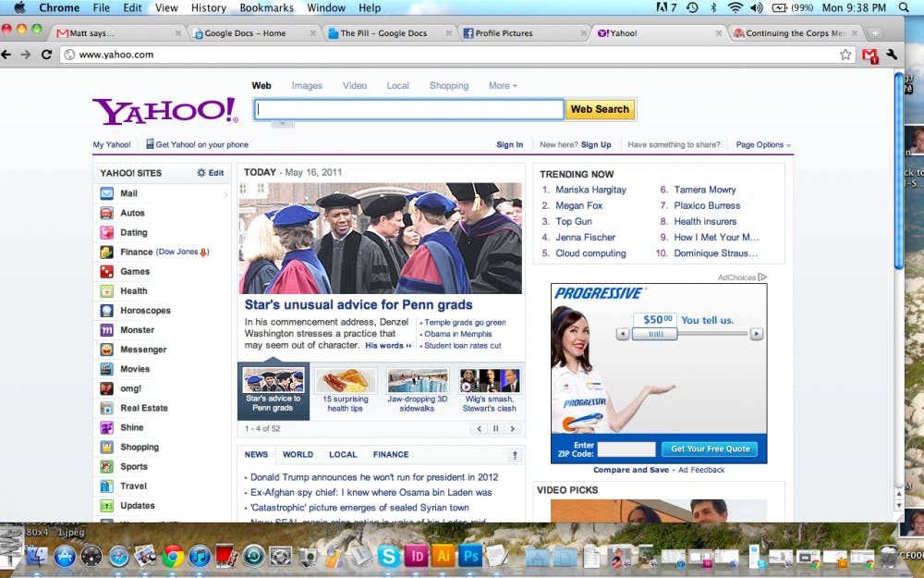
Task: Select the Messenger smiley icon
Action: [x=107, y=350]
